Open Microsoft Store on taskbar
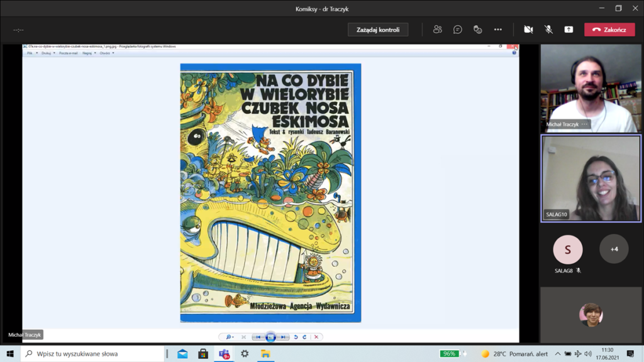The width and height of the screenshot is (644, 362). pyautogui.click(x=203, y=353)
